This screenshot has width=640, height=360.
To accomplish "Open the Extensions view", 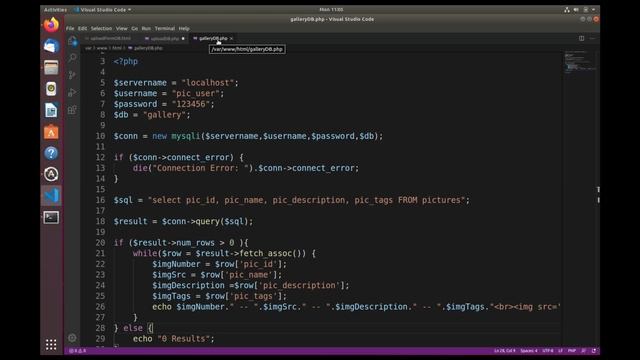I will pyautogui.click(x=72, y=110).
